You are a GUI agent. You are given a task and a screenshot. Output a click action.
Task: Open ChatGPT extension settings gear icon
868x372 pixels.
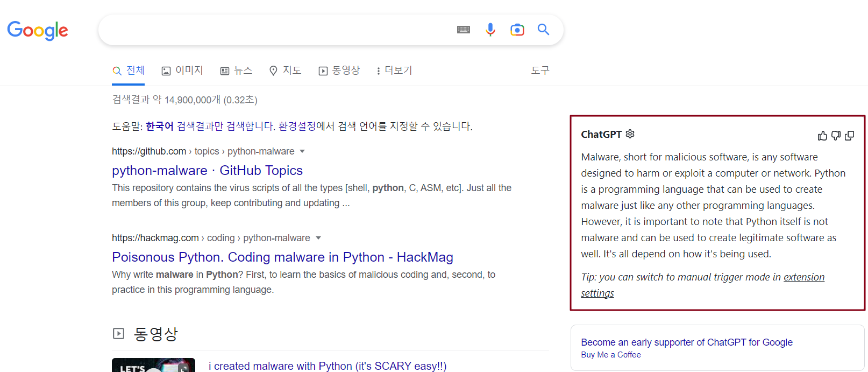[x=630, y=134]
